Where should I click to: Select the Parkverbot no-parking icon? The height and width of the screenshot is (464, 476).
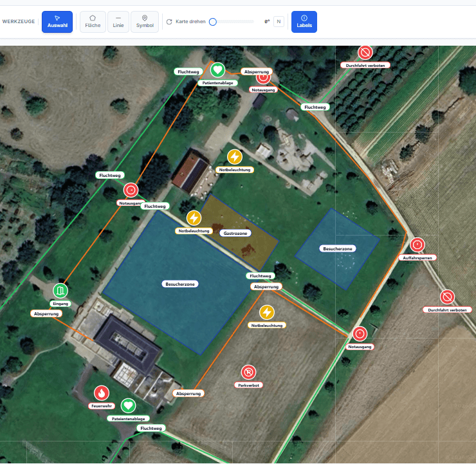[248, 372]
